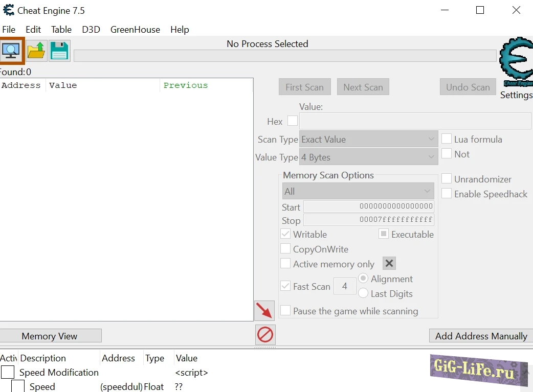
Task: Click the X icon beside Active memory only
Action: pos(389,264)
